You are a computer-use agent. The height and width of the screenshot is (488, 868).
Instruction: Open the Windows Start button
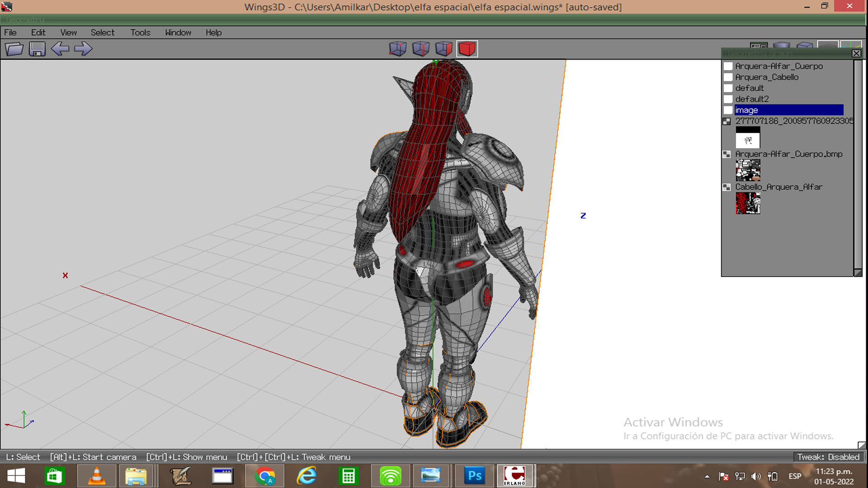pyautogui.click(x=16, y=476)
